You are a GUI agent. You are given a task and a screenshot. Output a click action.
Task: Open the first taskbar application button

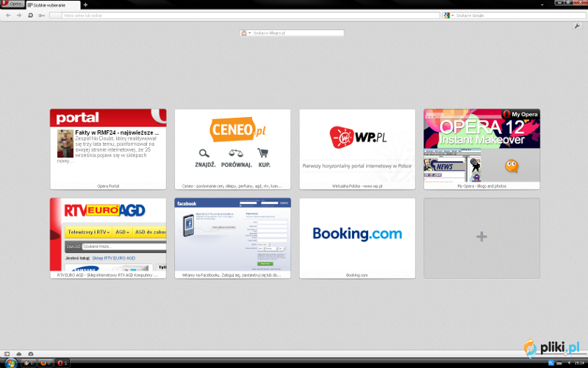29,363
